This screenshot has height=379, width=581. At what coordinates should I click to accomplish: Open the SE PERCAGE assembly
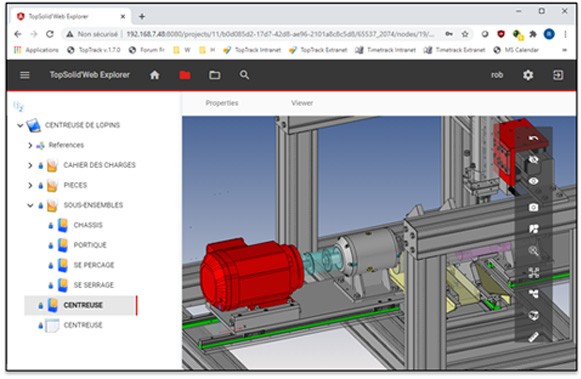pyautogui.click(x=94, y=265)
